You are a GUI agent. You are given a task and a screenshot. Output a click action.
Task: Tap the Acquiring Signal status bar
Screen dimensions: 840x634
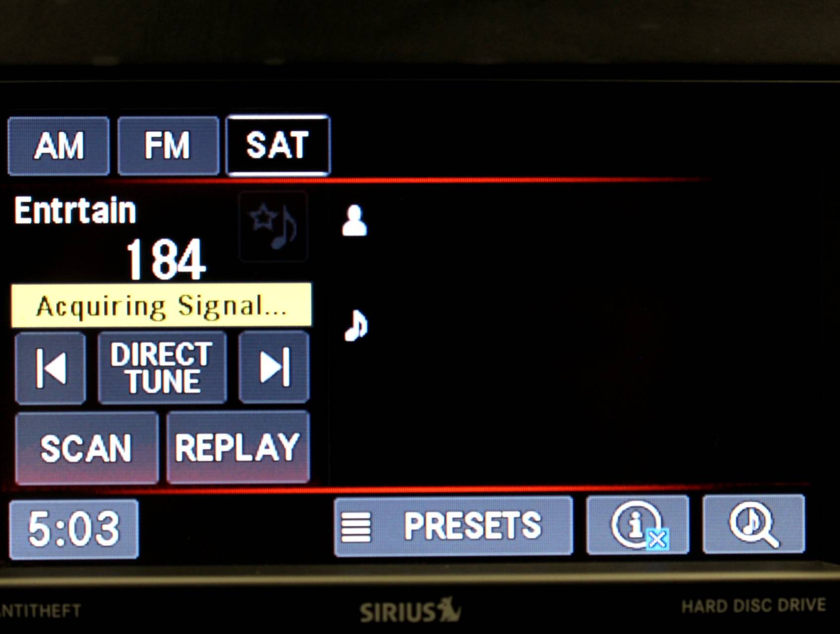click(x=161, y=305)
